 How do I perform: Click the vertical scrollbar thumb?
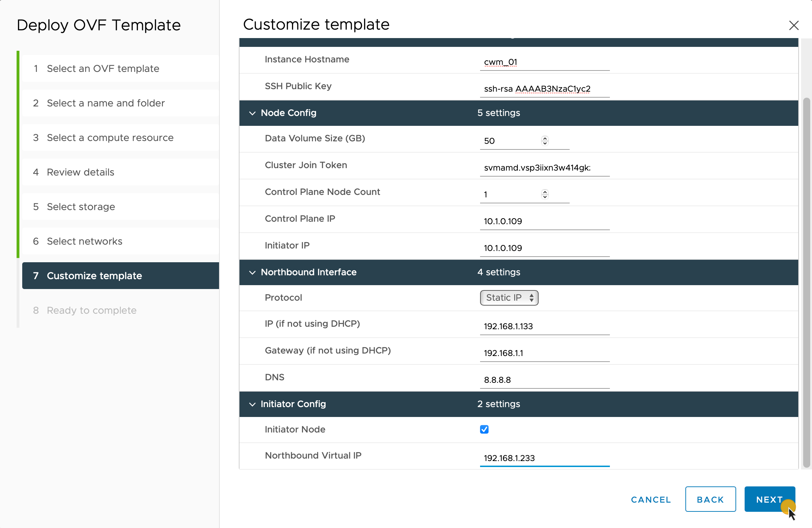click(806, 282)
